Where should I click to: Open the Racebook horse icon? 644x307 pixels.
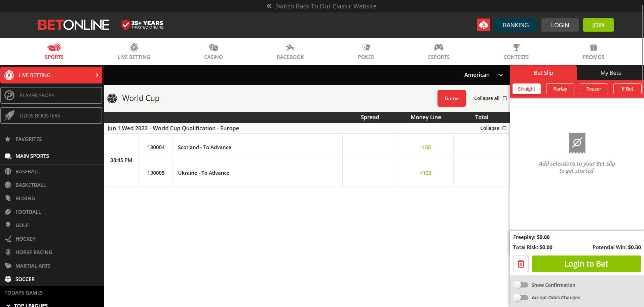tap(290, 47)
